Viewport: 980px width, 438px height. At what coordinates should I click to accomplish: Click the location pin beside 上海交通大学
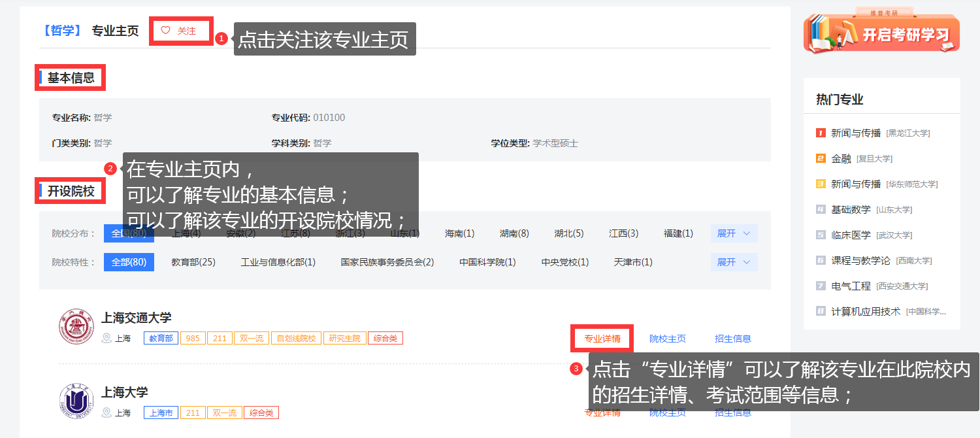[x=106, y=338]
